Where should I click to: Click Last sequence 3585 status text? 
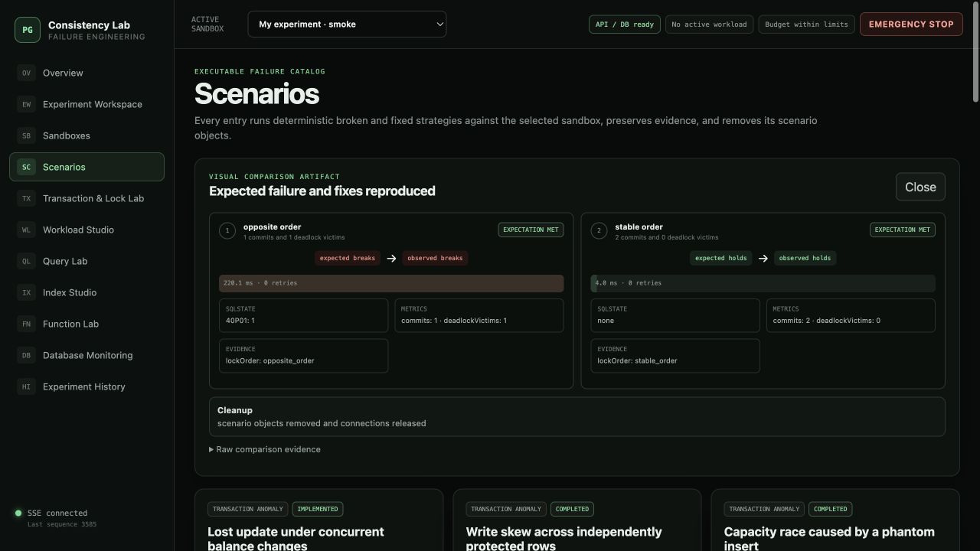pyautogui.click(x=62, y=524)
